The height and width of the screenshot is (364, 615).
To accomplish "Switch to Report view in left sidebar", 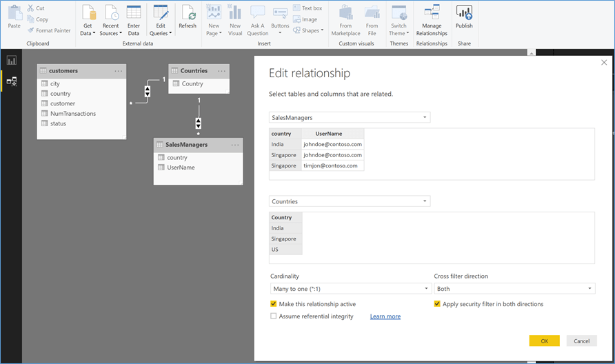I will pos(12,61).
